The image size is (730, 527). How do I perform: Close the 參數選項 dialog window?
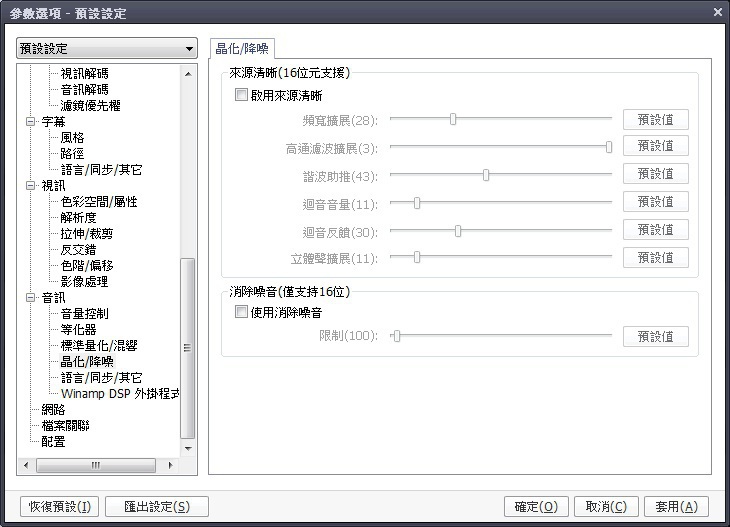click(717, 12)
